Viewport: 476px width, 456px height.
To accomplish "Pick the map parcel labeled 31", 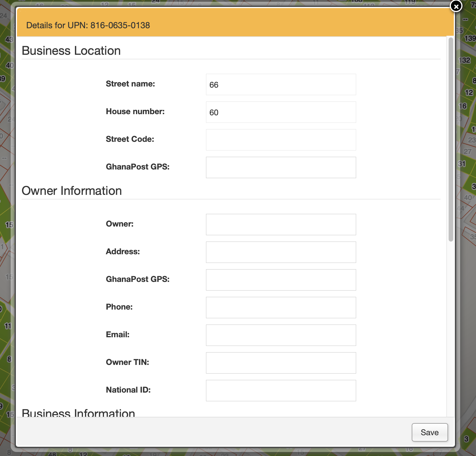I will pyautogui.click(x=462, y=164).
